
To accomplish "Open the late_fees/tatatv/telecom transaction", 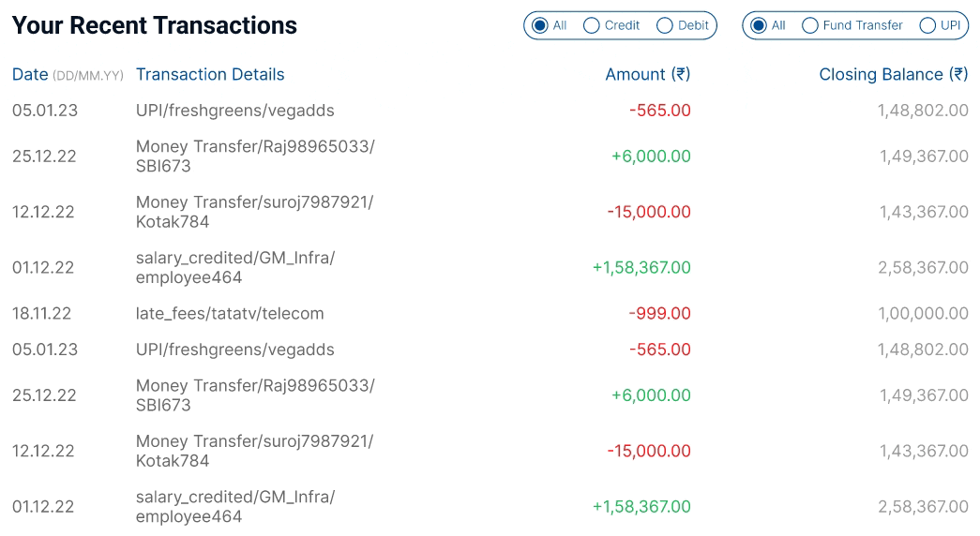I will pos(230,313).
